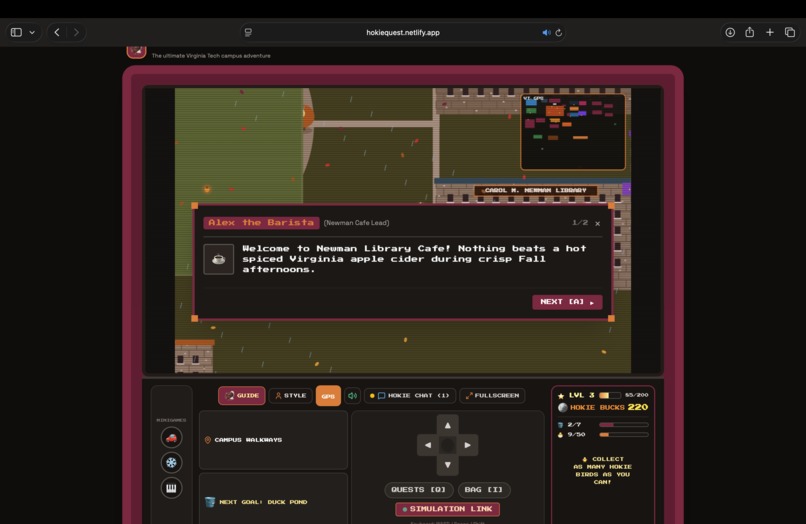Click the VT GPS minimap
Image resolution: width=806 pixels, height=524 pixels.
pos(573,132)
